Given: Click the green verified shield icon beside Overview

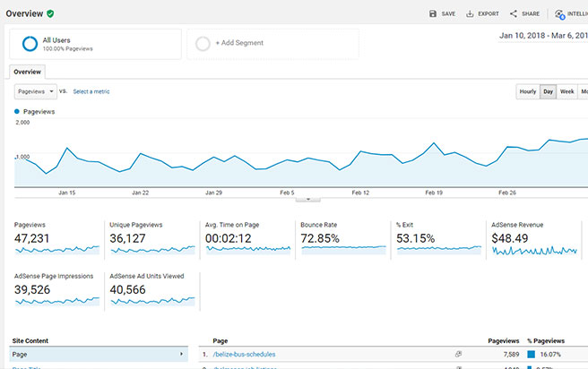Looking at the screenshot, I should (x=50, y=13).
